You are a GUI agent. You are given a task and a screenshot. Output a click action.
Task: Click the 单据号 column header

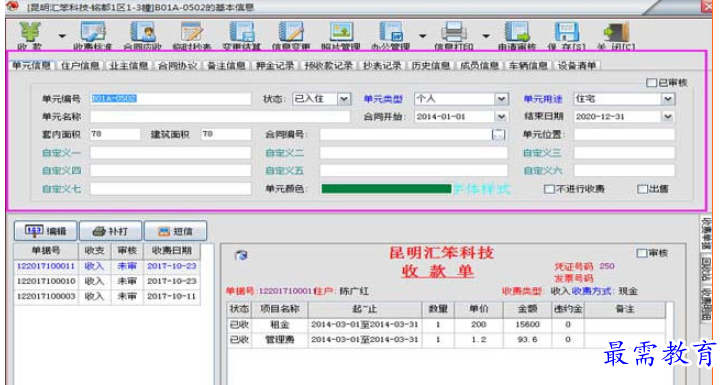(46, 251)
